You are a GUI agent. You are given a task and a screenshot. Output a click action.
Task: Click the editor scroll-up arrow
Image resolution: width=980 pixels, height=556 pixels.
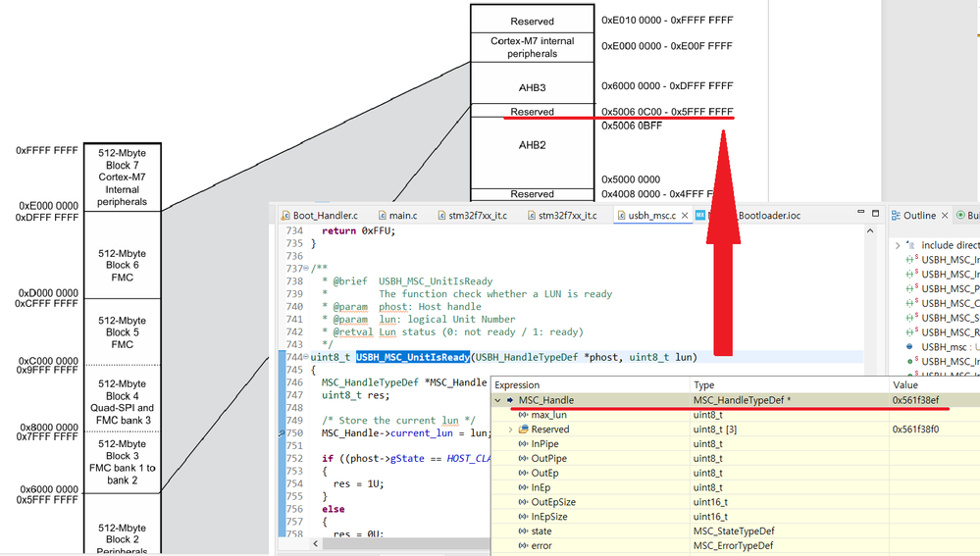click(870, 231)
